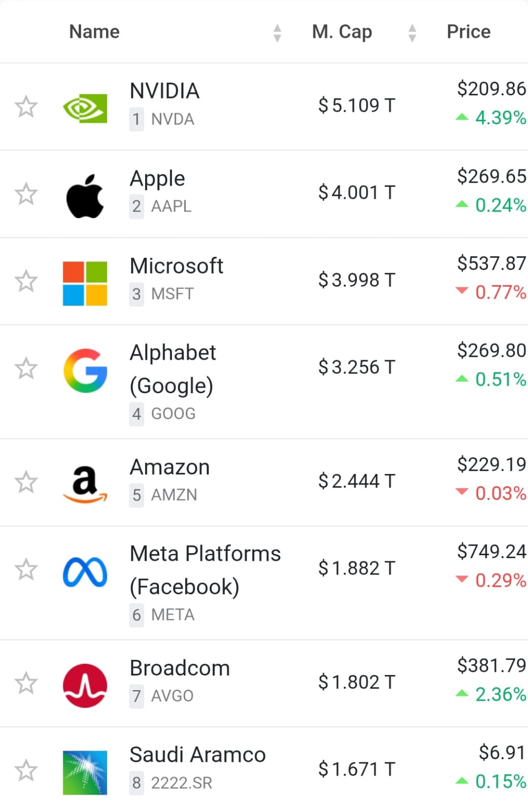Favorite NVIDIA with its star
528x812 pixels.
[x=26, y=107]
